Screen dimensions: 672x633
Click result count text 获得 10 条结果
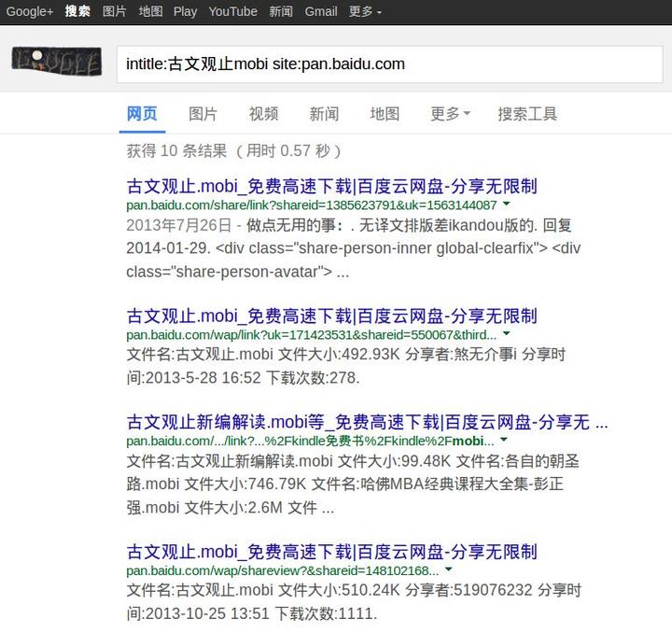177,151
